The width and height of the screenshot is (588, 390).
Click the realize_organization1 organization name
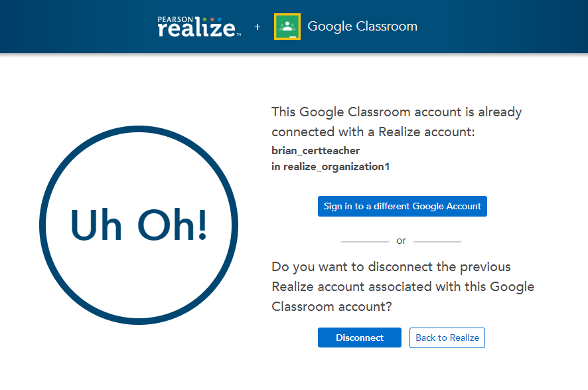pos(336,167)
